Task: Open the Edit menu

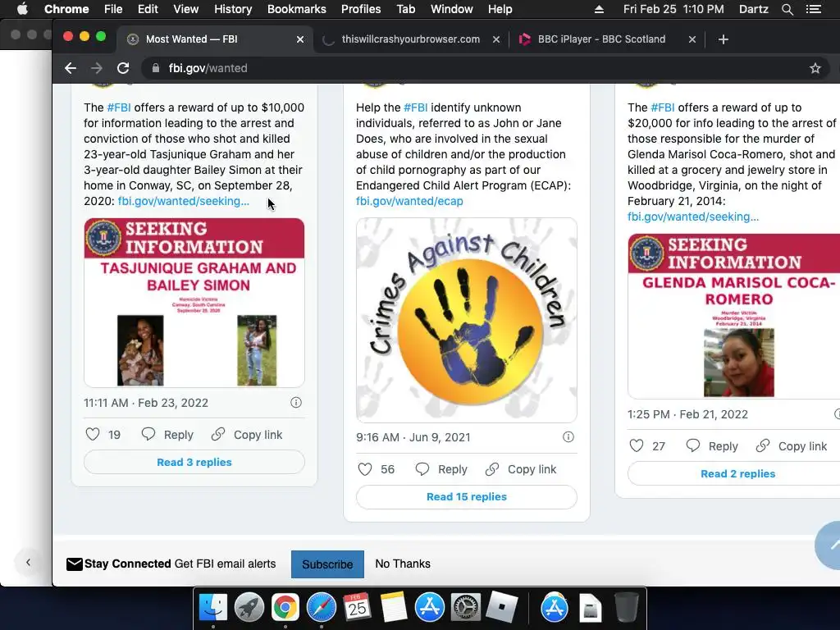Action: pyautogui.click(x=148, y=9)
